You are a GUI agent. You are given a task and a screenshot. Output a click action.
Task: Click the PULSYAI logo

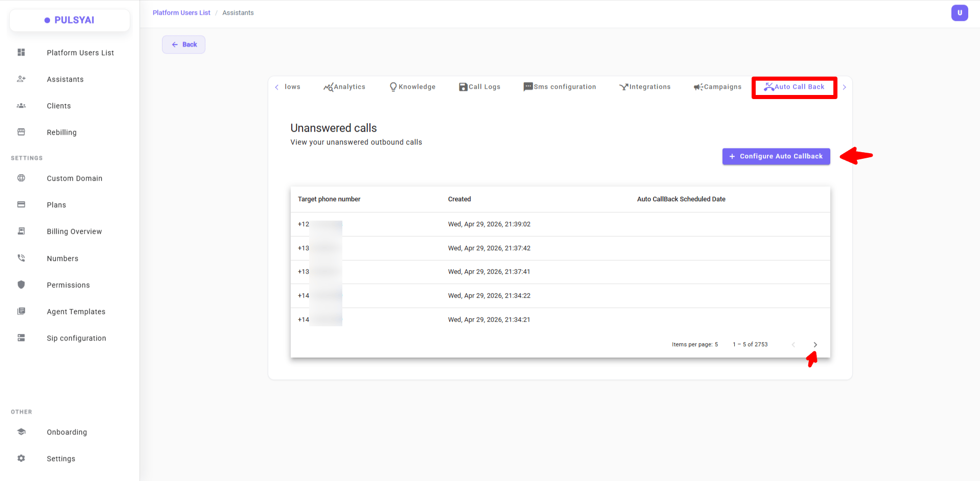(x=69, y=20)
